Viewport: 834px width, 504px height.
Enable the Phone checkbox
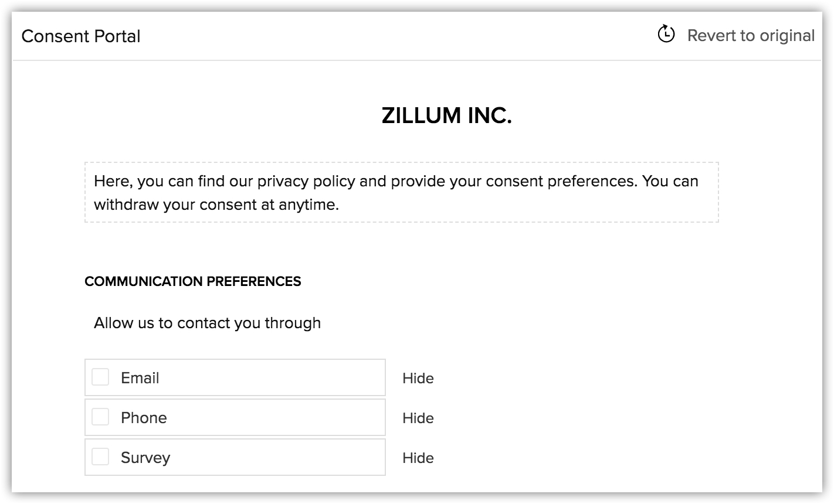(x=100, y=417)
